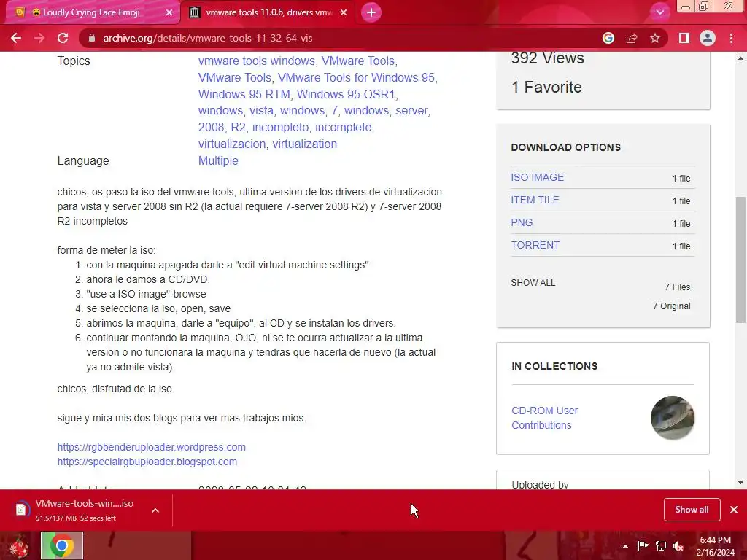Viewport: 747px width, 560px height.
Task: Open the specialrgbuploader.blogspot.com link
Action: coord(147,462)
